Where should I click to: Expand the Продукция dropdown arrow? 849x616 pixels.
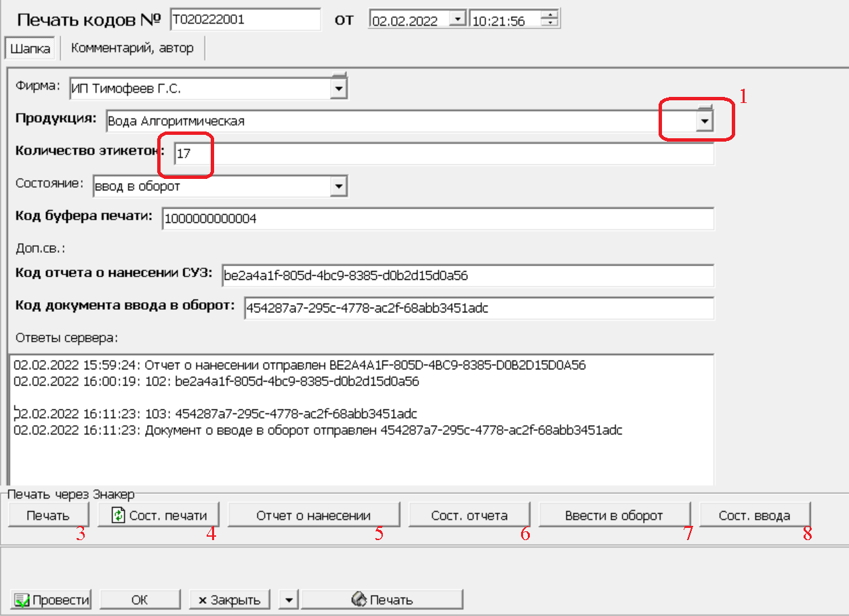[x=705, y=121]
